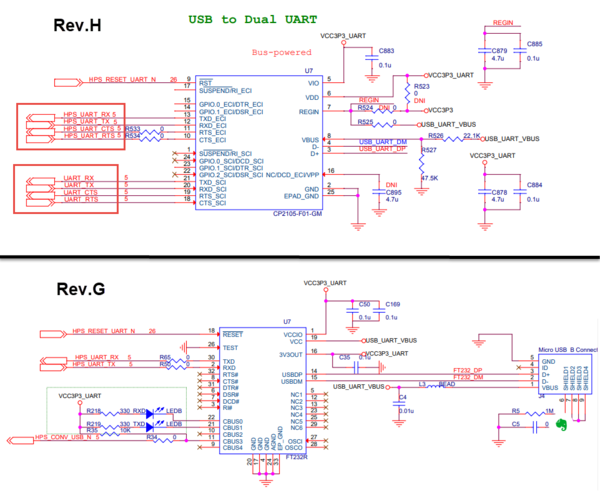The height and width of the screenshot is (491, 600).
Task: Click the "OSCO" pin name
Action: coord(294,448)
